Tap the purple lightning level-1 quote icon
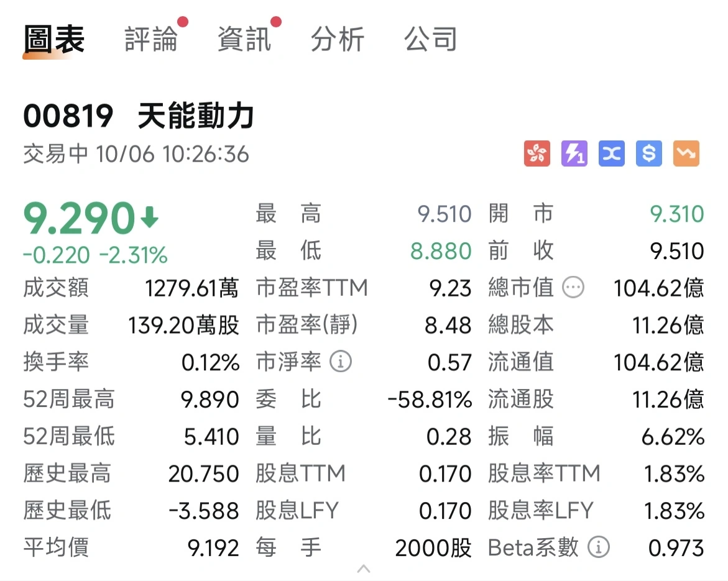 click(574, 153)
